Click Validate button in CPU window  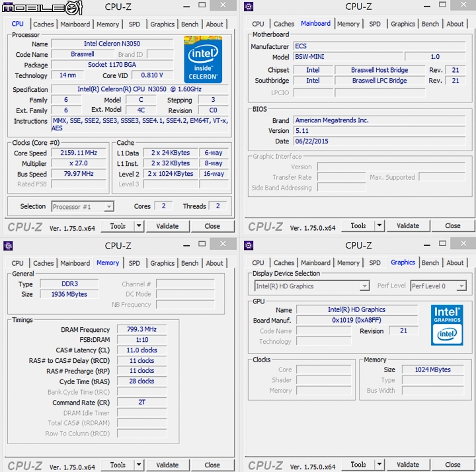click(x=167, y=226)
